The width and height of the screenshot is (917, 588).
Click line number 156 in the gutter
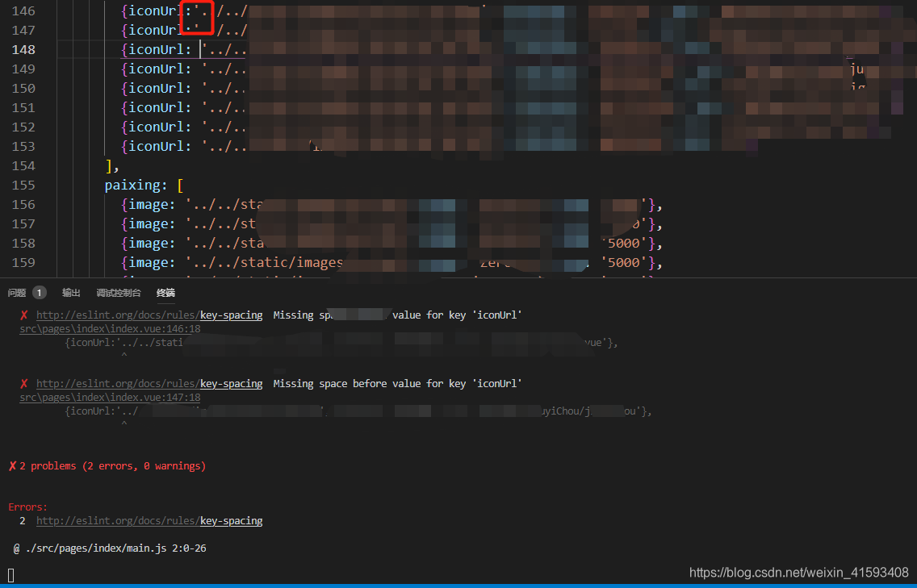[x=23, y=204]
